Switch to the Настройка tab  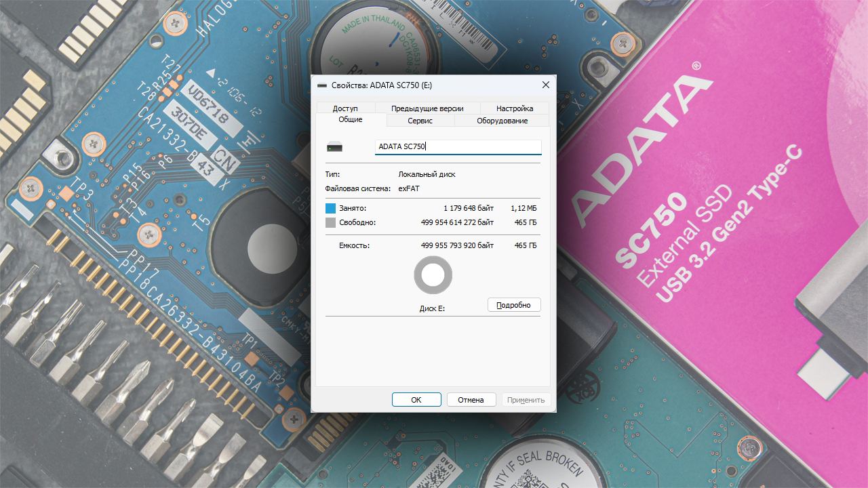(x=515, y=108)
